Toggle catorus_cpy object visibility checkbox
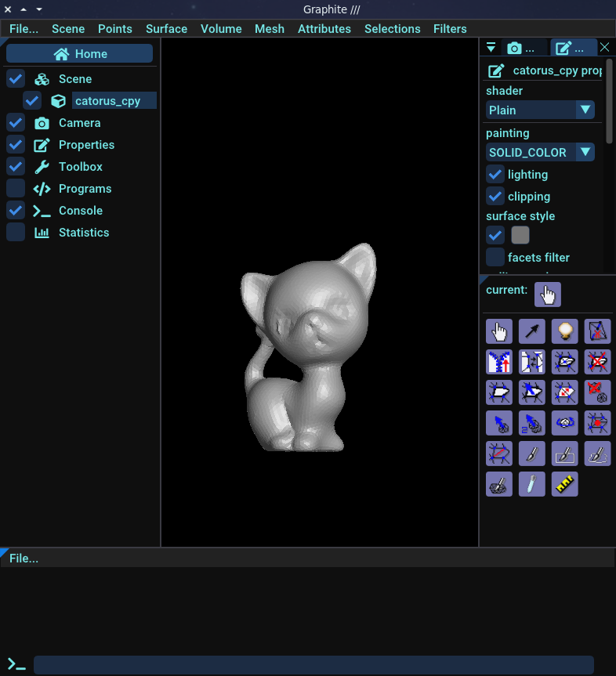 (32, 101)
